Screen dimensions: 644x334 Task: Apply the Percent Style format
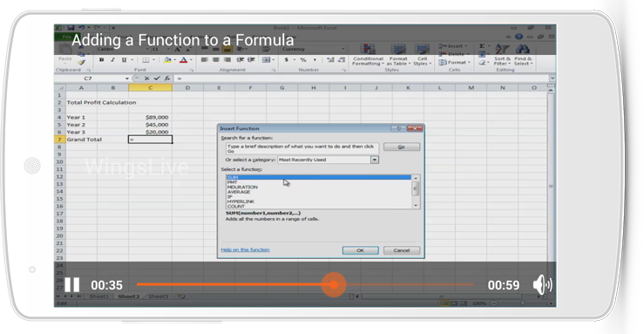(303, 60)
